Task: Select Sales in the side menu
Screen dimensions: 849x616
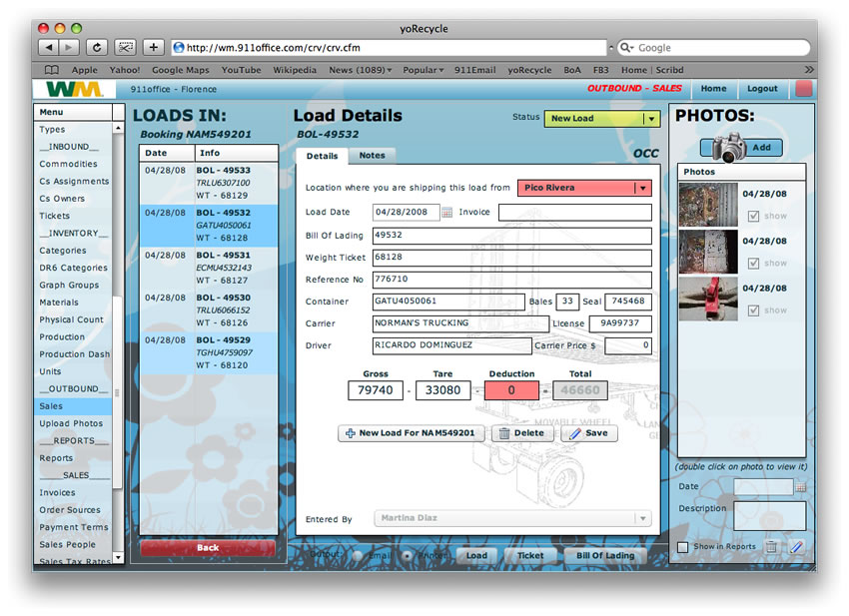Action: click(x=74, y=406)
